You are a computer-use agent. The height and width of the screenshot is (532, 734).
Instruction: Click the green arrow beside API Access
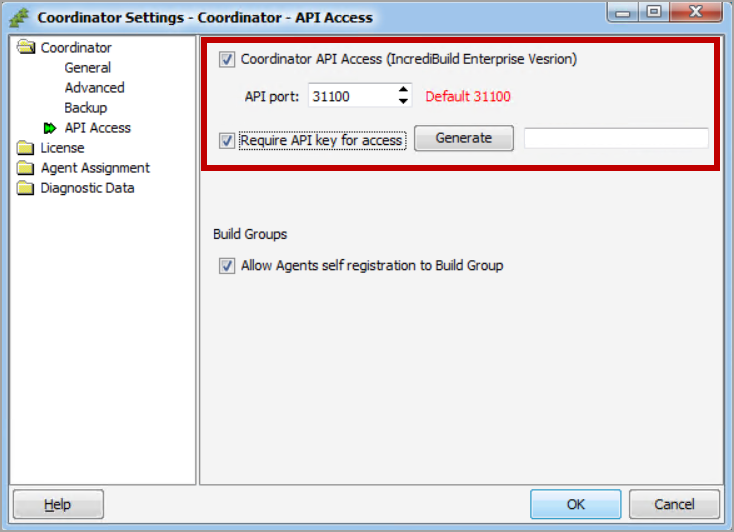[x=49, y=128]
